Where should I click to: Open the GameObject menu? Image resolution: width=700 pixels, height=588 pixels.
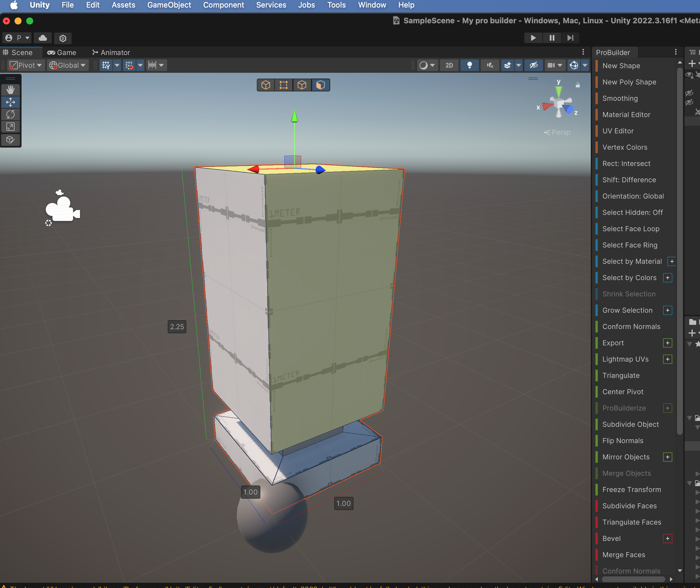point(169,5)
